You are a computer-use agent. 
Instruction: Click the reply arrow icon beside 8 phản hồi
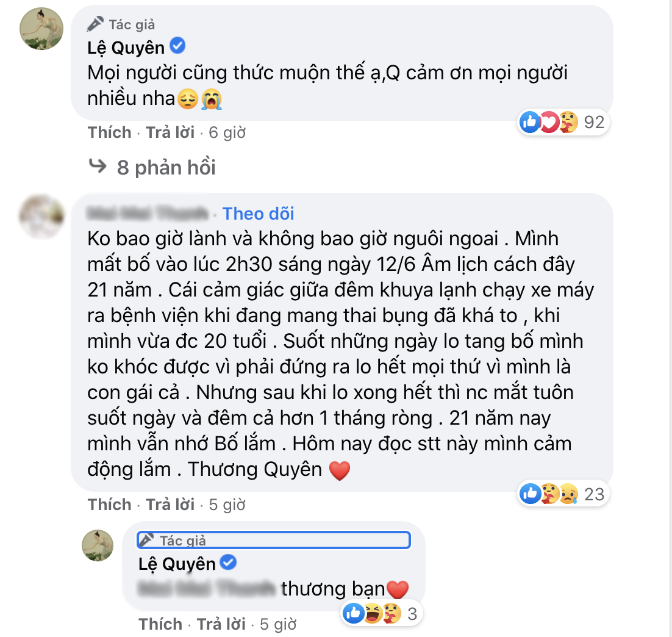point(98,165)
